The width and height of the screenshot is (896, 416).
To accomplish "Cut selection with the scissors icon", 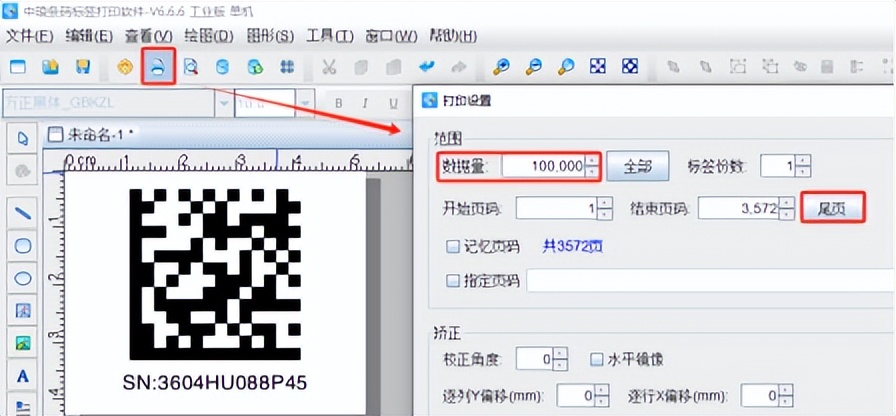I will pos(329,67).
